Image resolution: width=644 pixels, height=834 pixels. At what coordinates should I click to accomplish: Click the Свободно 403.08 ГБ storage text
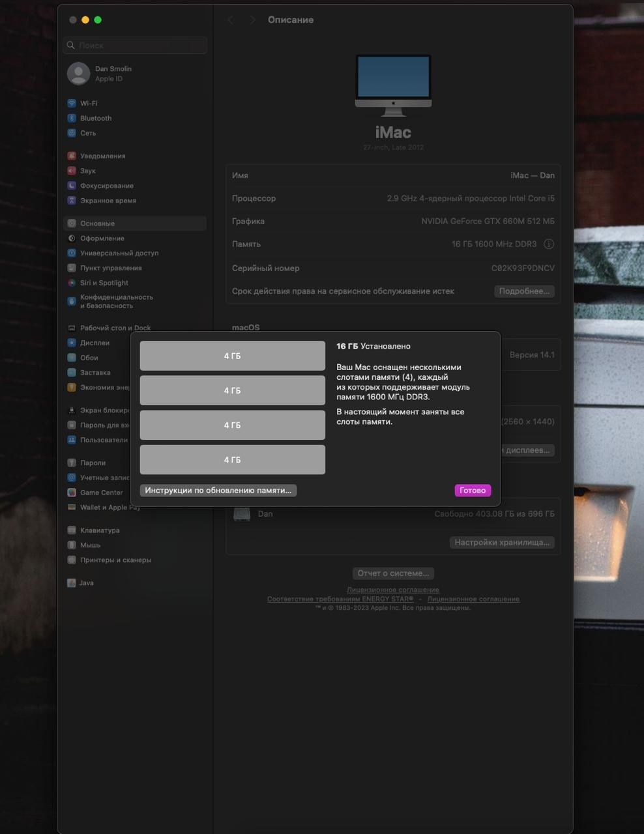495,514
